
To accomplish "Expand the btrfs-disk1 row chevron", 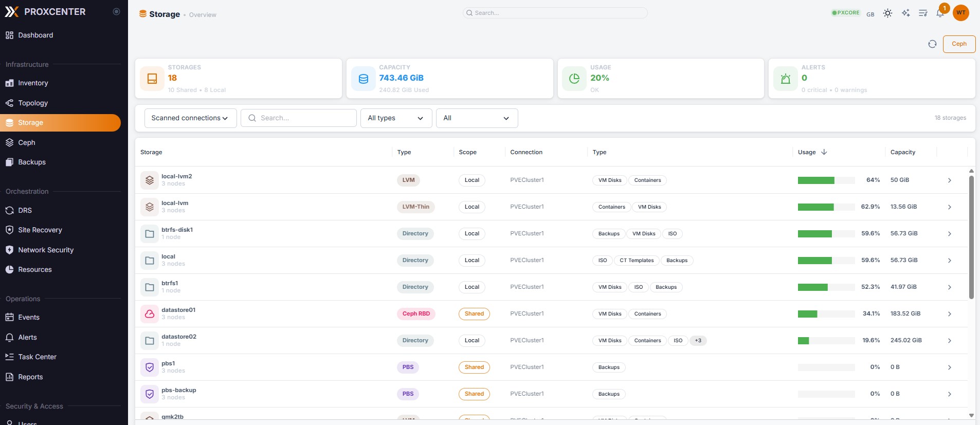I will pyautogui.click(x=949, y=234).
